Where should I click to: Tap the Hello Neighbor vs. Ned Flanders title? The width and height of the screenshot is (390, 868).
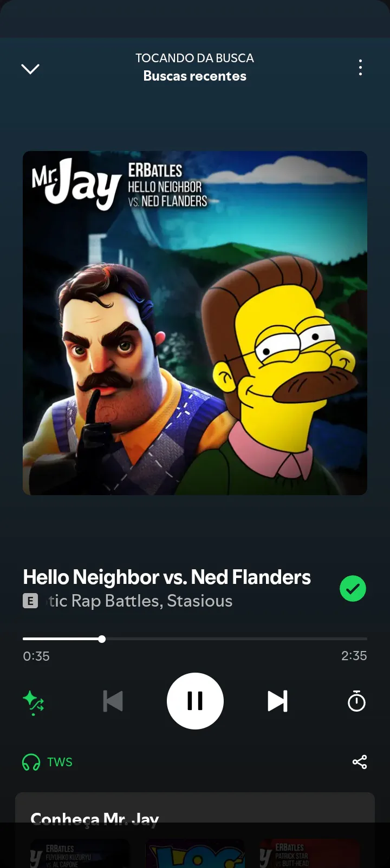tap(167, 577)
